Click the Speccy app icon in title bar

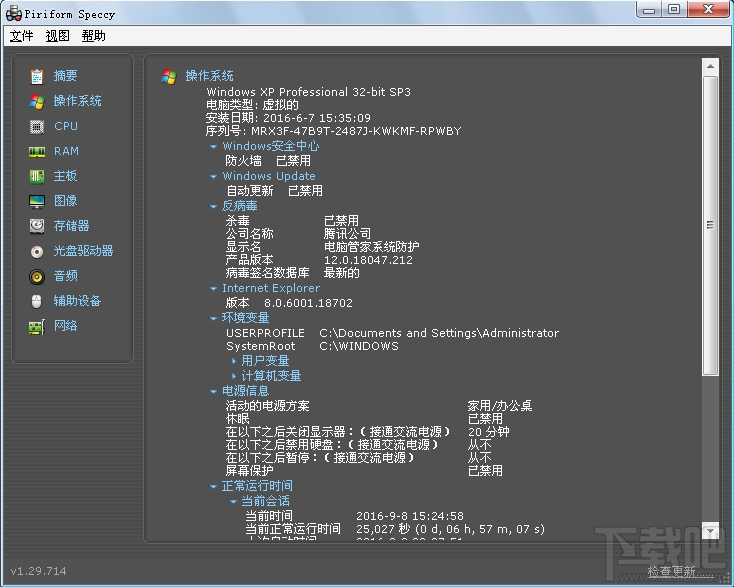[14, 14]
